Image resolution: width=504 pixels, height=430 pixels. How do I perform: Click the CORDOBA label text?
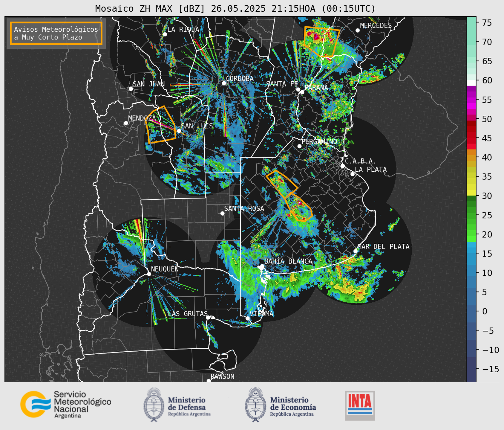click(240, 79)
